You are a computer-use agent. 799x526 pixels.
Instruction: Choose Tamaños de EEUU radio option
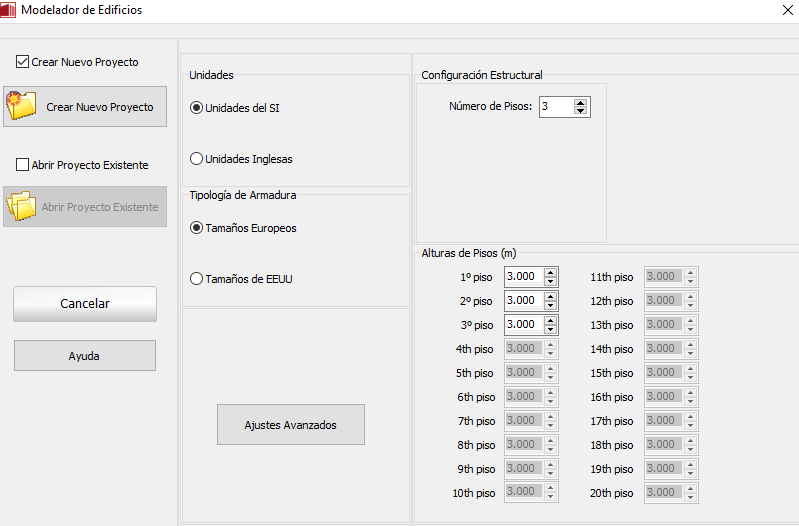pos(196,279)
